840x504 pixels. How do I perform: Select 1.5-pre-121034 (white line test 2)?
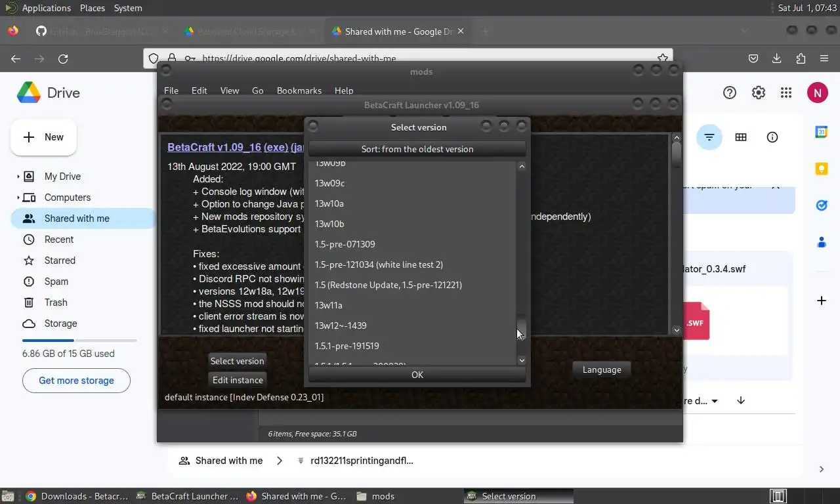coord(411,264)
